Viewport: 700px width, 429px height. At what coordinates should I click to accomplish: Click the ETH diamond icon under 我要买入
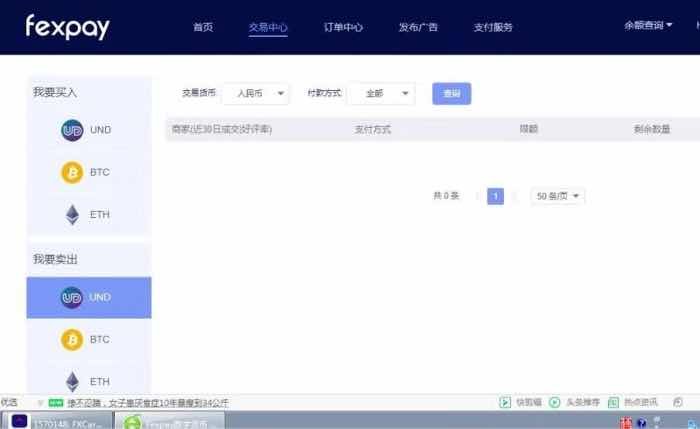(x=72, y=214)
